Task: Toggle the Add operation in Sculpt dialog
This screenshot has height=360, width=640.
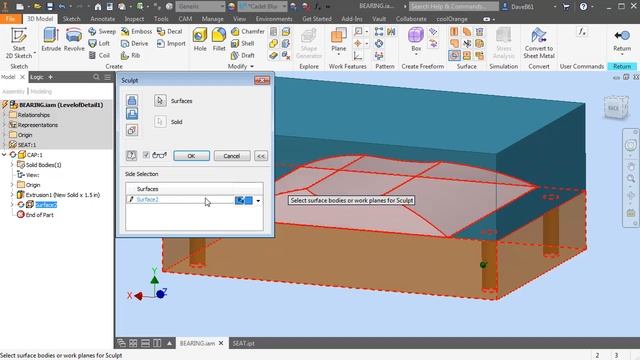Action: click(131, 100)
